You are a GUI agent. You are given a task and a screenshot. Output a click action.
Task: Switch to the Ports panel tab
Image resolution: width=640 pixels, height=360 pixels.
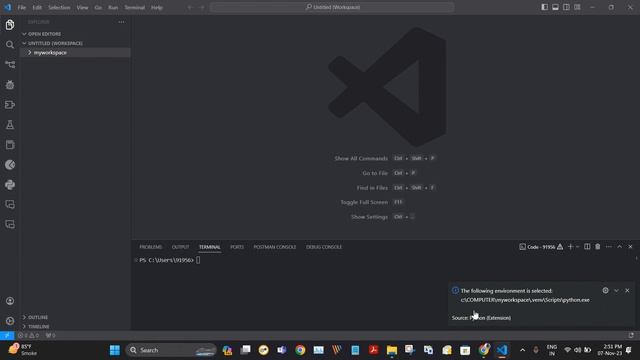tap(237, 247)
